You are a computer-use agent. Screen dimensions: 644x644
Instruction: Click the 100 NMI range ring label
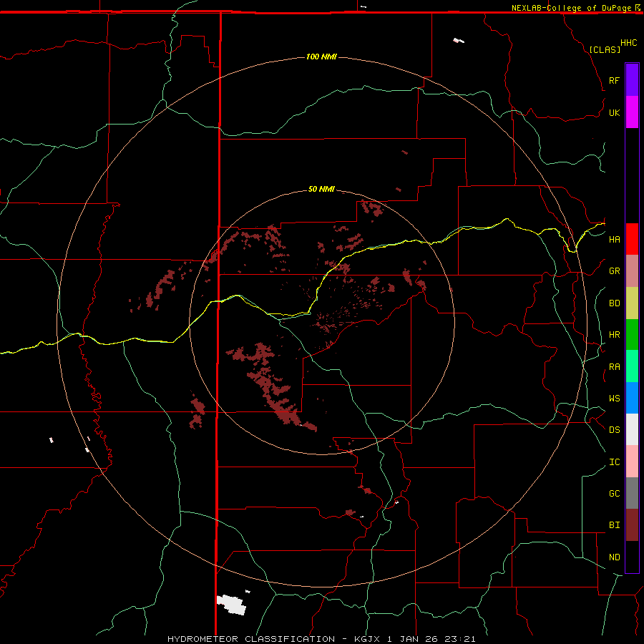pyautogui.click(x=321, y=57)
